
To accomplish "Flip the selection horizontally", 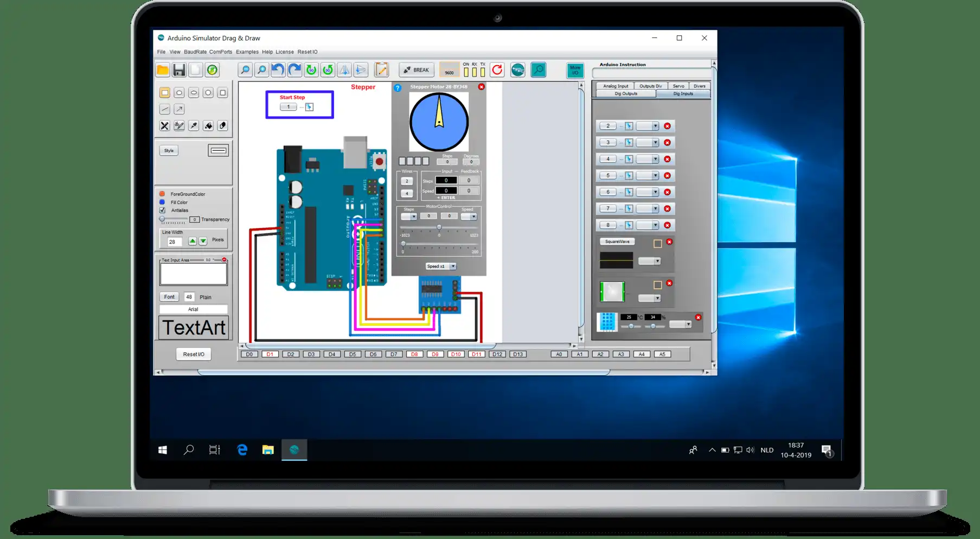I will tap(344, 70).
